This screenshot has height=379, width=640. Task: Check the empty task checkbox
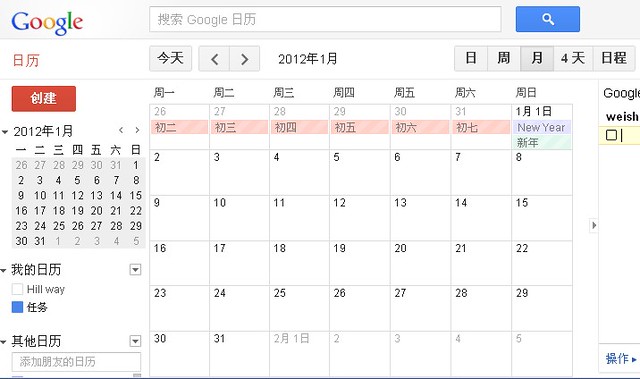(x=611, y=135)
